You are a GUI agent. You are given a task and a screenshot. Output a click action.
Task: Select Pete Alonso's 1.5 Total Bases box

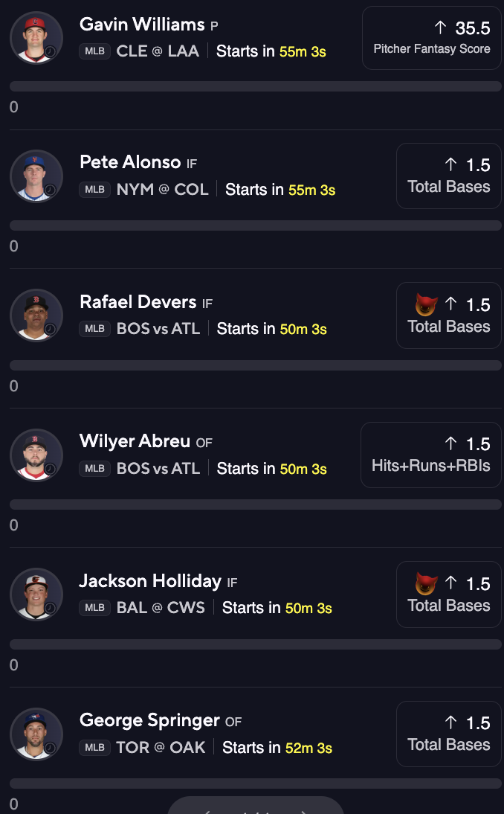[448, 176]
